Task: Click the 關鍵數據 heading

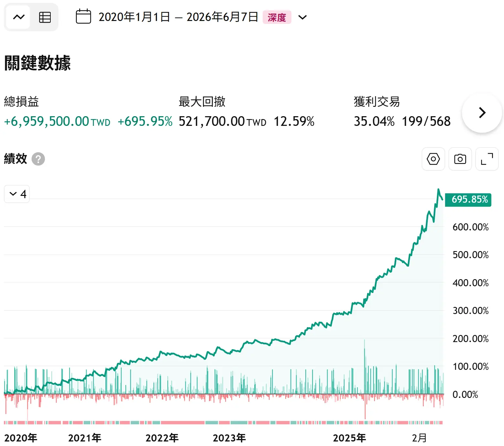Action: point(37,63)
